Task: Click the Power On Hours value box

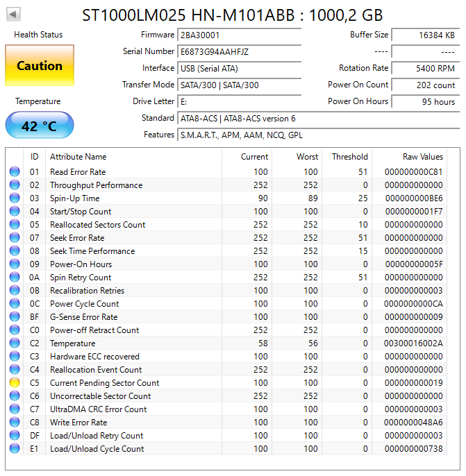Action: tap(424, 101)
